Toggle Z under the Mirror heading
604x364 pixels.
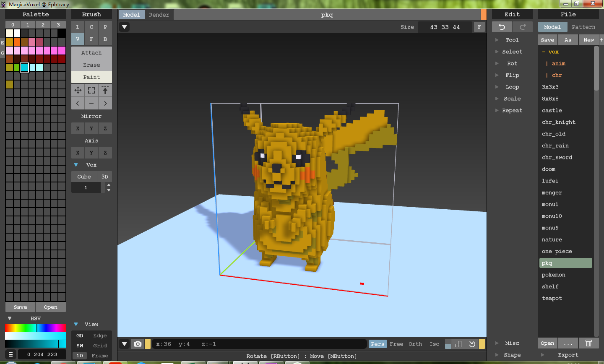point(105,128)
